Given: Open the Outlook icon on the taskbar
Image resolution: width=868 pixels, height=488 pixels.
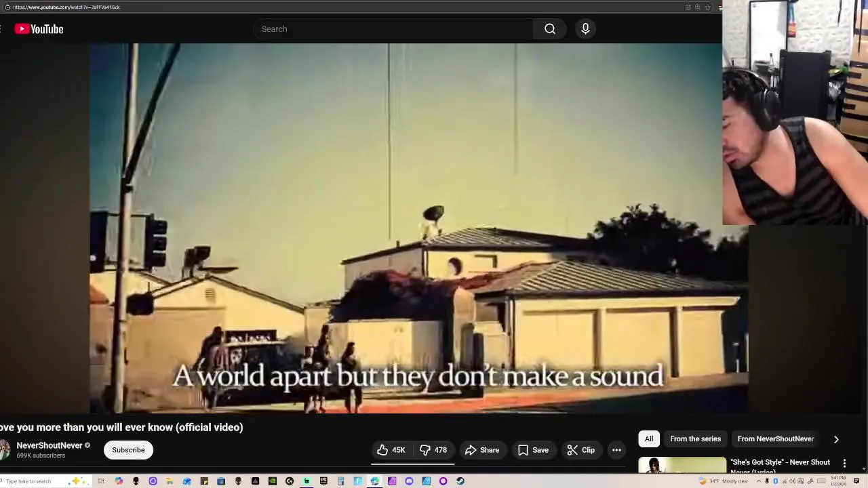Looking at the screenshot, I should (x=186, y=481).
